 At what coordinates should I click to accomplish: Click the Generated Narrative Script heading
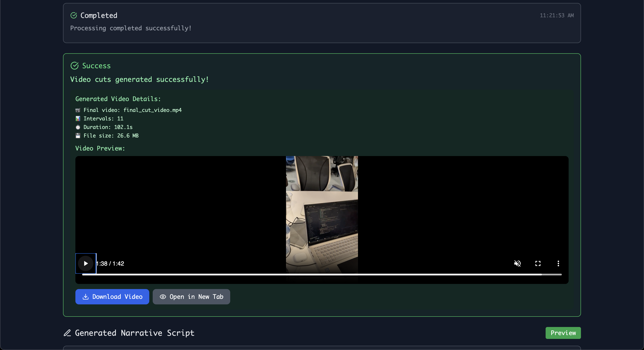point(135,333)
